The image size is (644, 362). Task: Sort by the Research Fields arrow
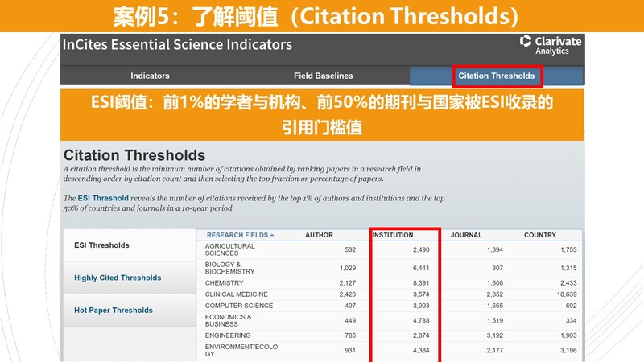(x=272, y=235)
